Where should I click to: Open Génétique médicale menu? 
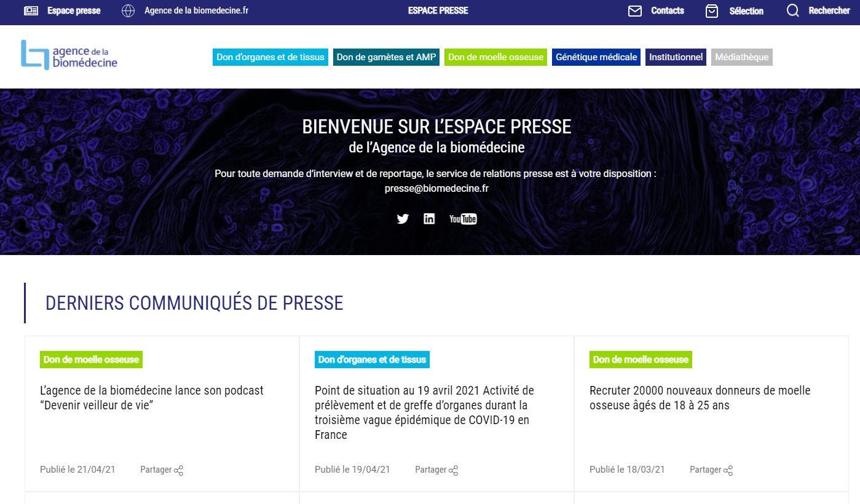[x=596, y=57]
